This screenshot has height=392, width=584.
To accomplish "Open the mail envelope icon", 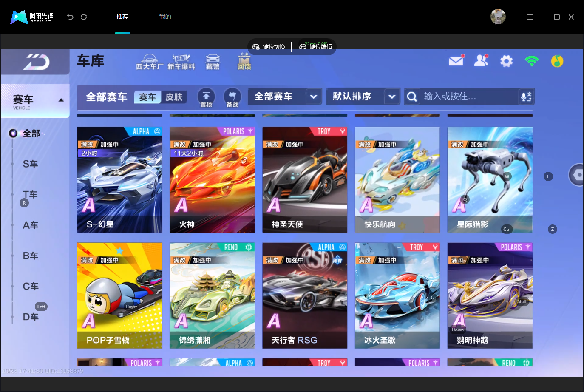I will [x=456, y=61].
